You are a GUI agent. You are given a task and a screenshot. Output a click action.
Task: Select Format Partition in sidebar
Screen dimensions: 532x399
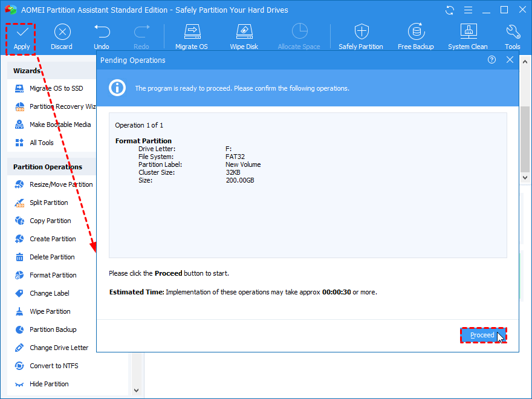tap(53, 275)
